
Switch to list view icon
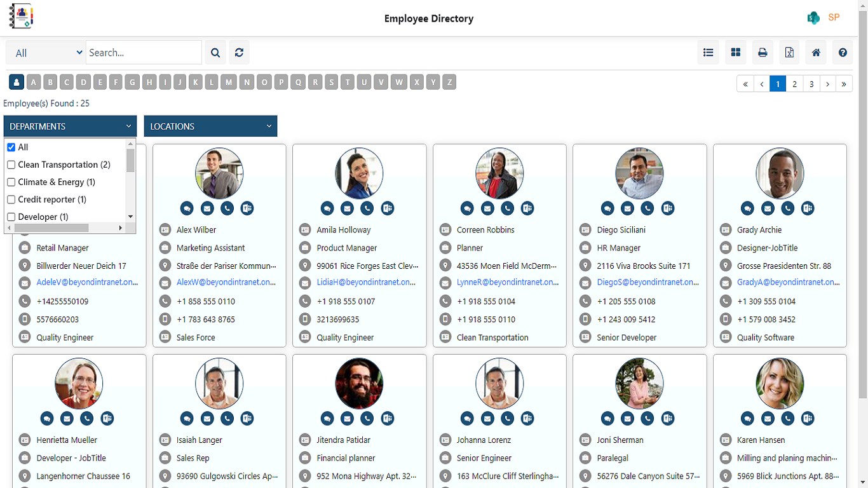[709, 53]
